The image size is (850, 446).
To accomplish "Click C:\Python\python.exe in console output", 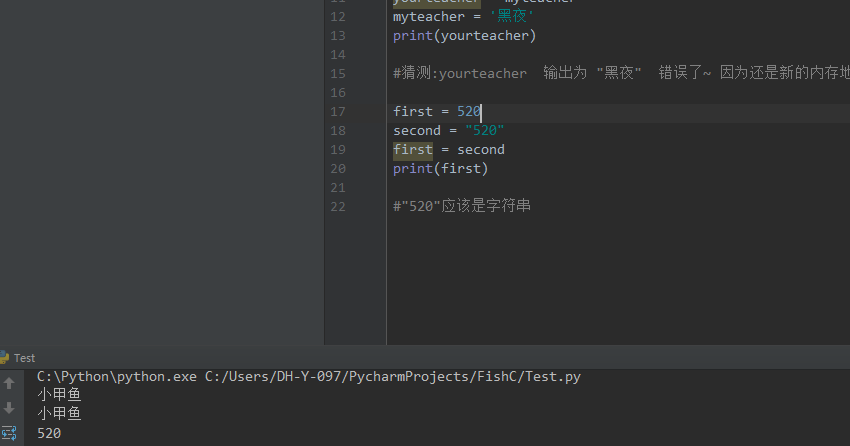I will [117, 377].
